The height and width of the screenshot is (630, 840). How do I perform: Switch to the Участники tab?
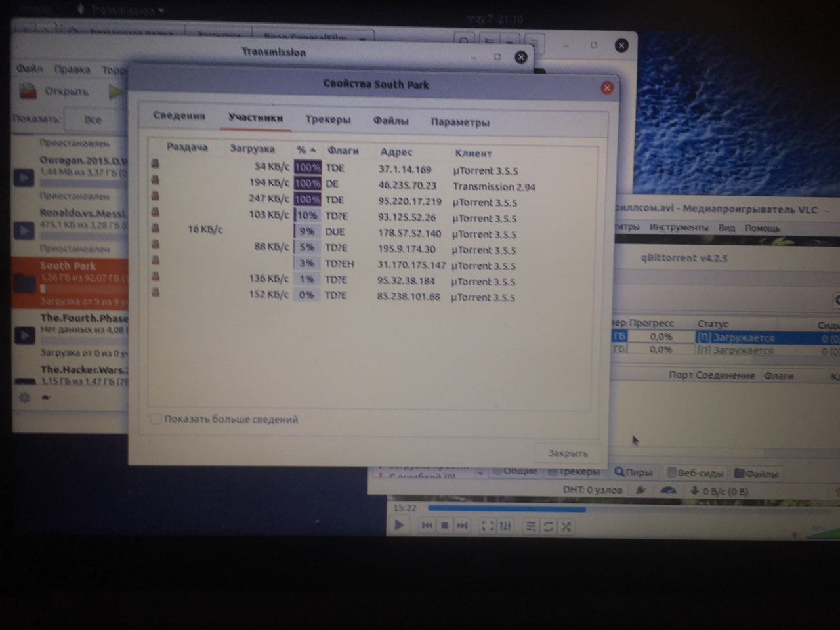coord(255,117)
